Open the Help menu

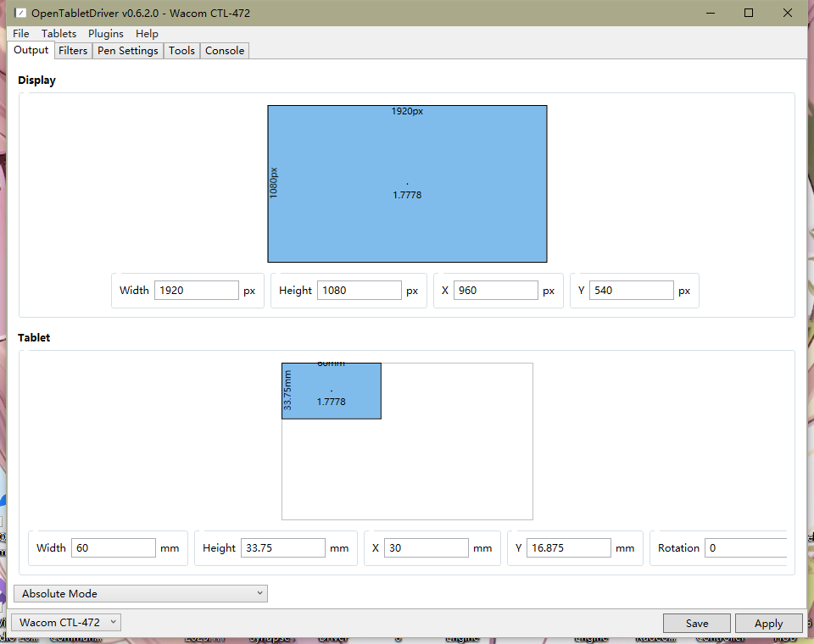coord(147,33)
